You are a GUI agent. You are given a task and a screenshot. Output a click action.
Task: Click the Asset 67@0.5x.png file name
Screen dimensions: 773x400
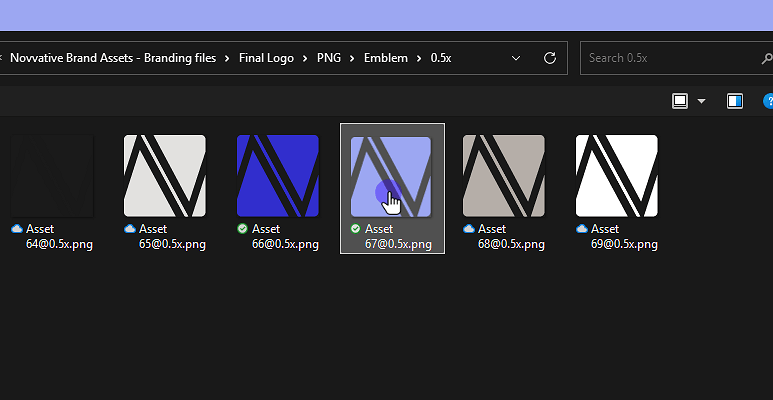pyautogui.click(x=398, y=237)
